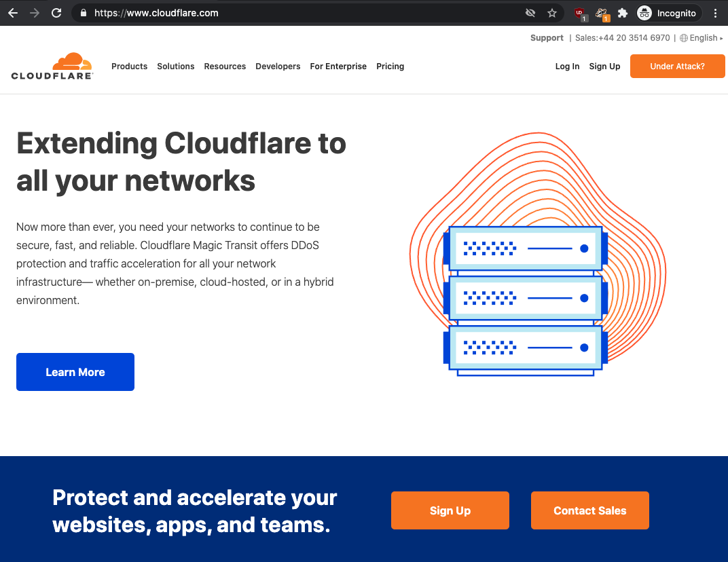Click the crossed-out eye tracking icon
728x562 pixels.
coord(530,13)
